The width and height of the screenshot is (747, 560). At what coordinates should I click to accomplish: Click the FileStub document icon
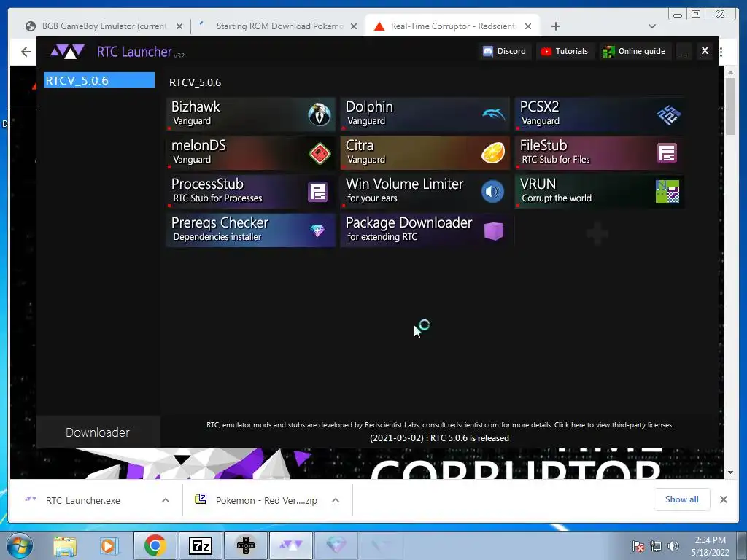pyautogui.click(x=667, y=153)
